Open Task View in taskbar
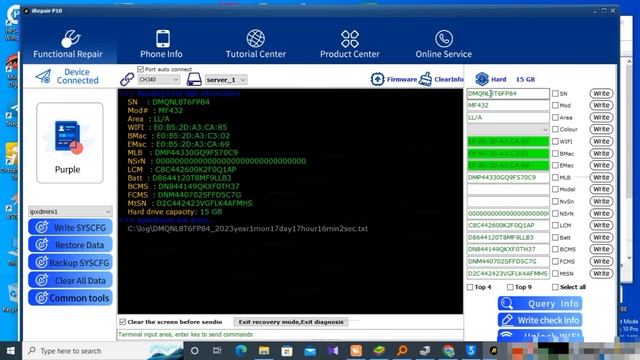The width and height of the screenshot is (640, 360). [217, 351]
